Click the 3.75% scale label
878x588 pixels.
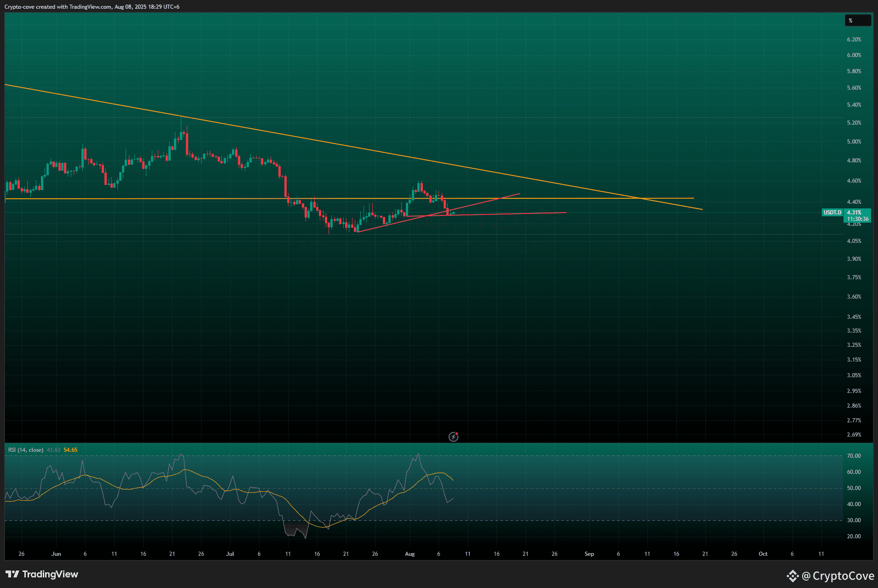tap(854, 277)
